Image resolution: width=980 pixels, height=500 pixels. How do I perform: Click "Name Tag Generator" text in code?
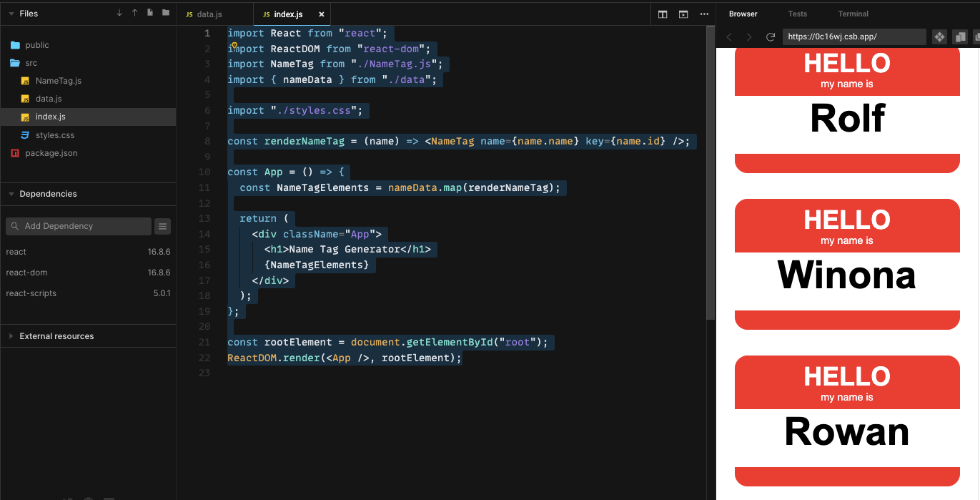(345, 250)
